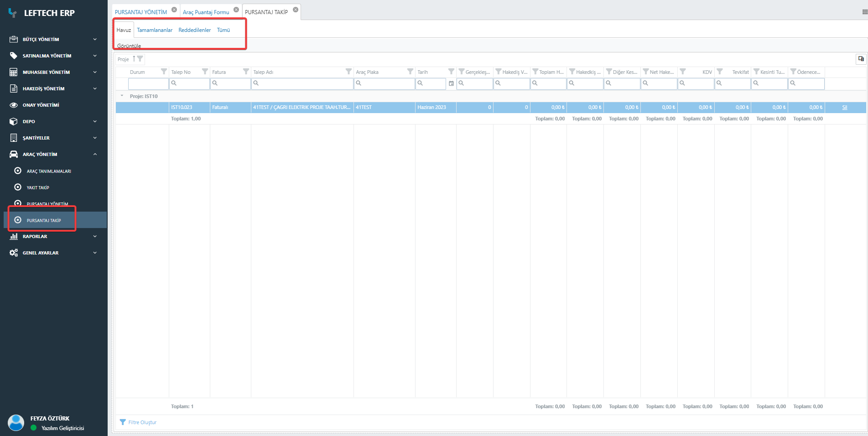This screenshot has width=868, height=436.
Task: Switch to the Tamamlananlar tab
Action: [155, 30]
